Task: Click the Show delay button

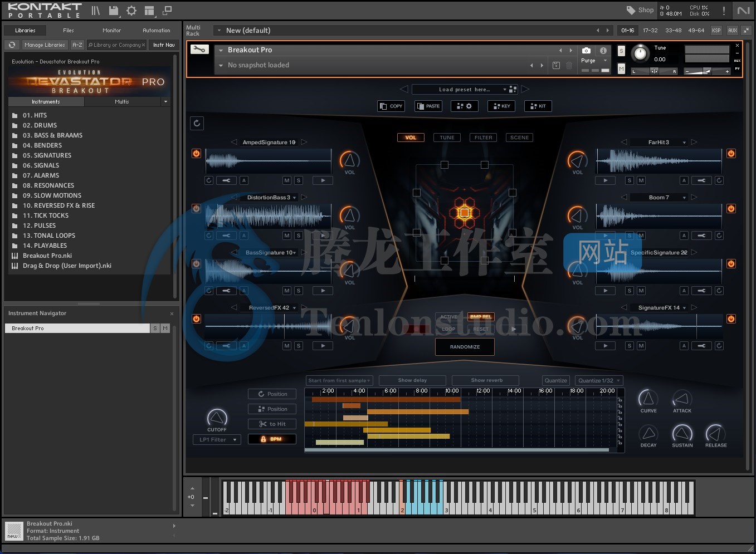Action: [412, 380]
